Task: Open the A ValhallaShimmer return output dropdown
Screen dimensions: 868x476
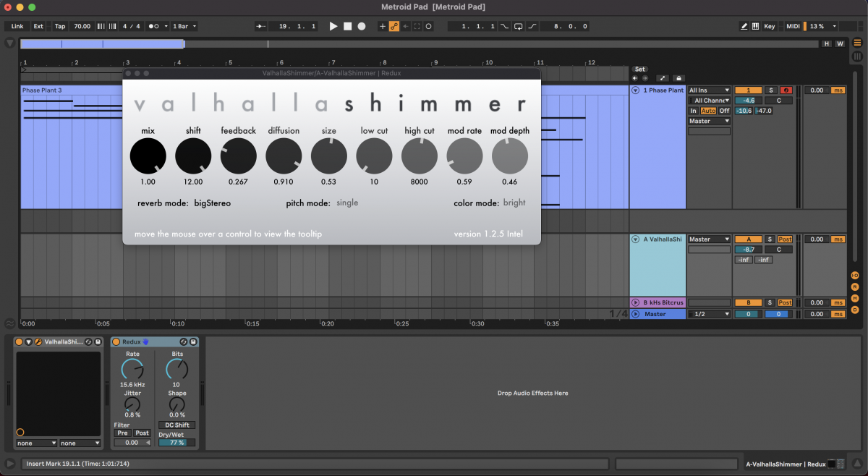Action: pyautogui.click(x=709, y=239)
